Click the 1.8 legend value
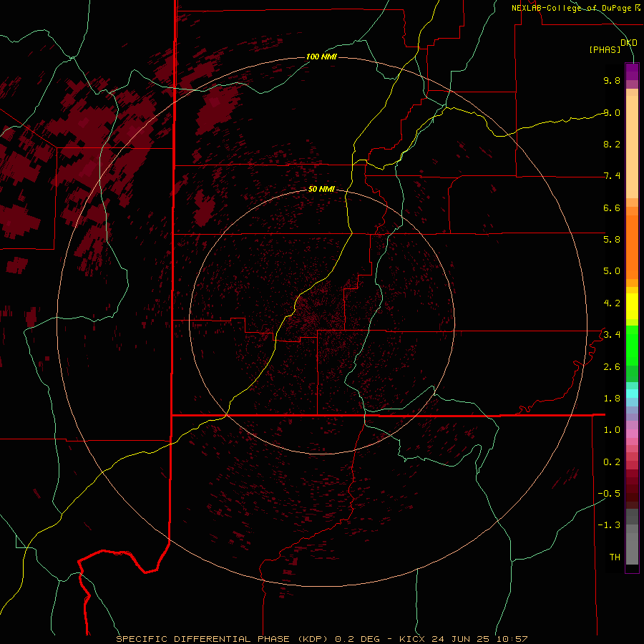Viewport: 644px width, 644px height. tap(612, 399)
